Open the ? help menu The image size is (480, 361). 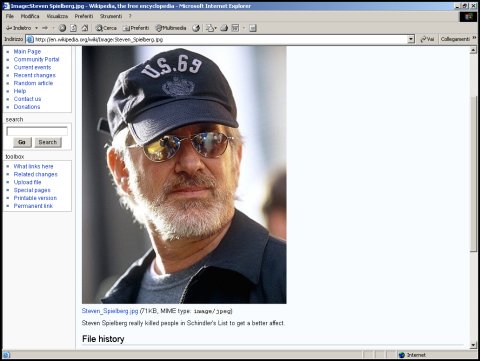tap(130, 16)
